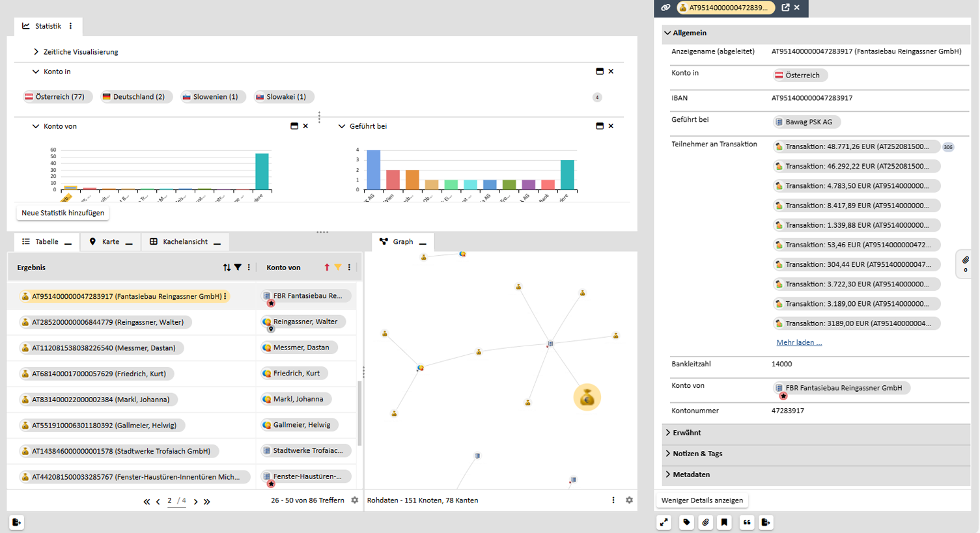Open the Statistik tab options menu
The width and height of the screenshot is (980, 533).
(71, 26)
